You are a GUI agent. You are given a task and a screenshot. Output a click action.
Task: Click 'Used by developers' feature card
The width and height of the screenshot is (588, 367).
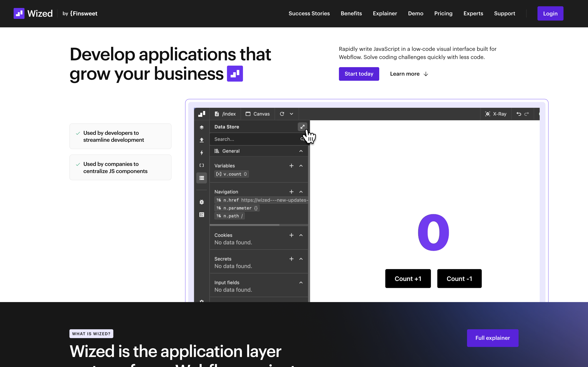click(x=120, y=136)
